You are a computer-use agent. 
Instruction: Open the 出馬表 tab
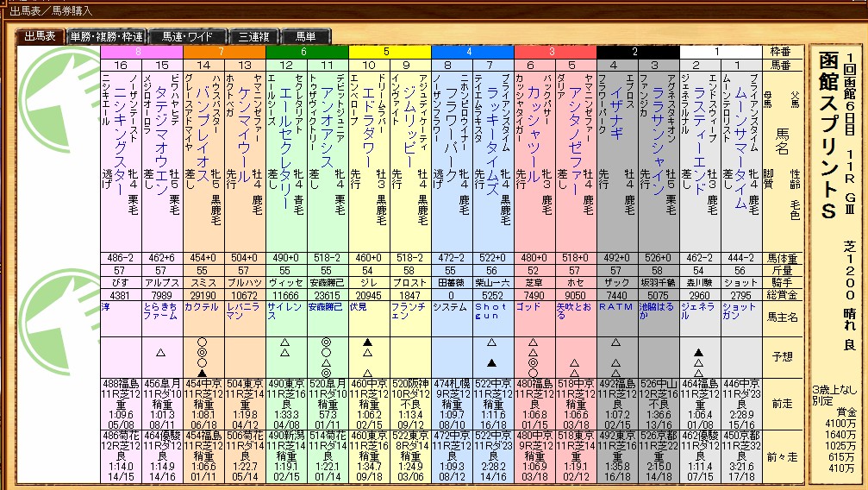point(41,36)
